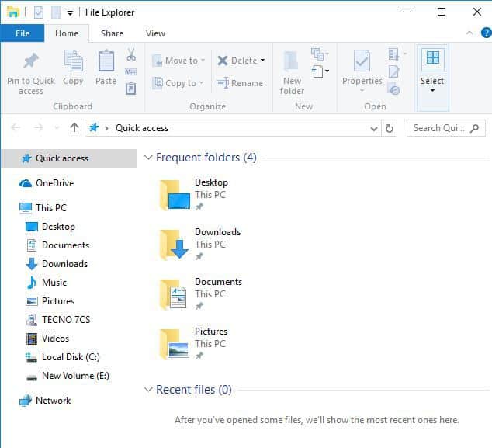Click the Refresh button beside address bar
This screenshot has height=448, width=492.
pos(390,128)
